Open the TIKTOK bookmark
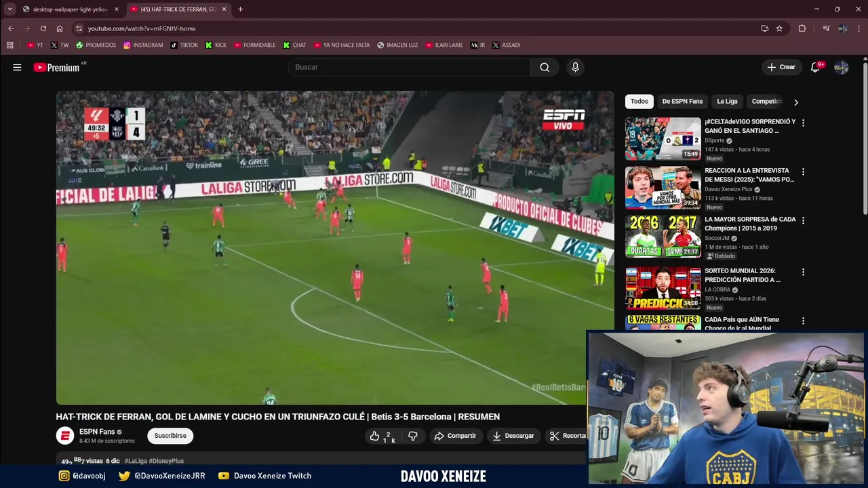Image resolution: width=868 pixels, height=488 pixels. pyautogui.click(x=184, y=45)
